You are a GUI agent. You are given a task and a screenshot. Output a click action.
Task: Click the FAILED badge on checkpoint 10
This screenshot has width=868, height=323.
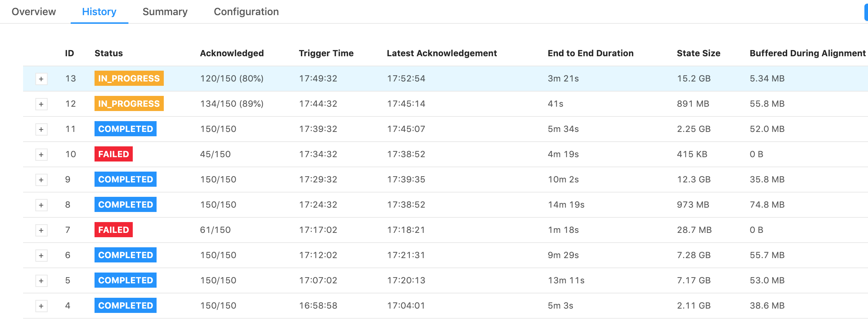[113, 154]
